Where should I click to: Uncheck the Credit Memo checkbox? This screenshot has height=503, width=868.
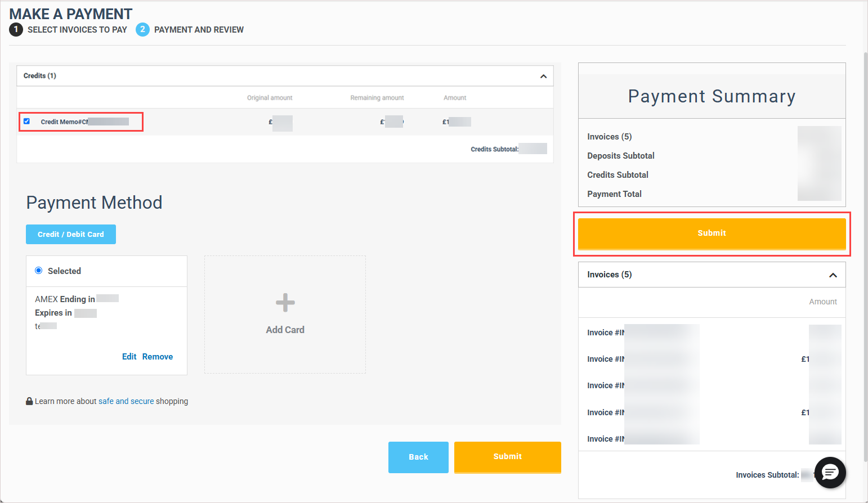click(26, 121)
